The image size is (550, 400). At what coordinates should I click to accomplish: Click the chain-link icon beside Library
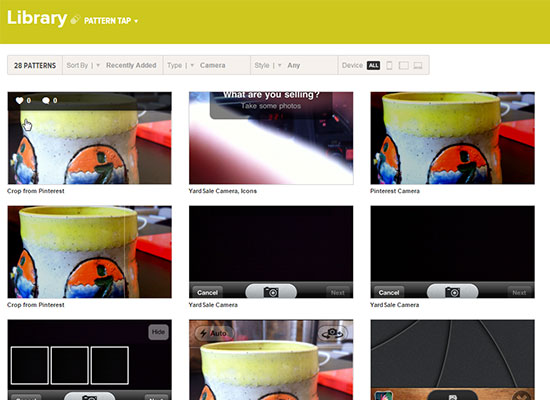(75, 20)
